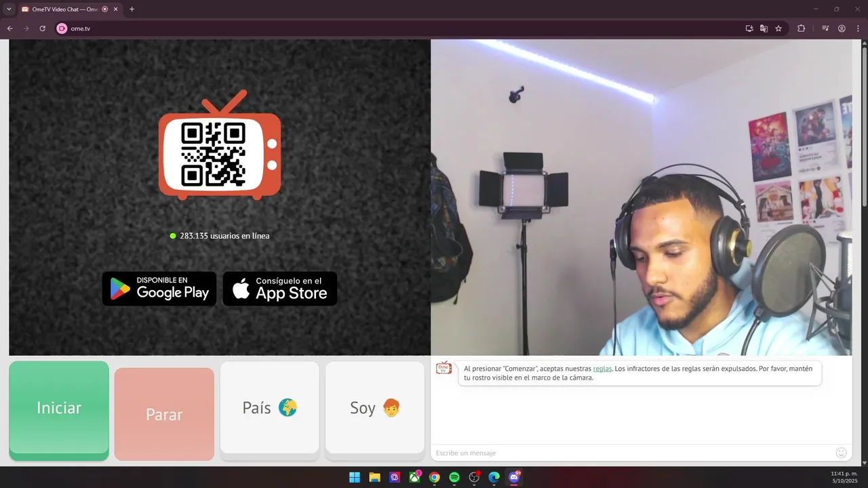Click the site info icon in address bar

[62, 28]
